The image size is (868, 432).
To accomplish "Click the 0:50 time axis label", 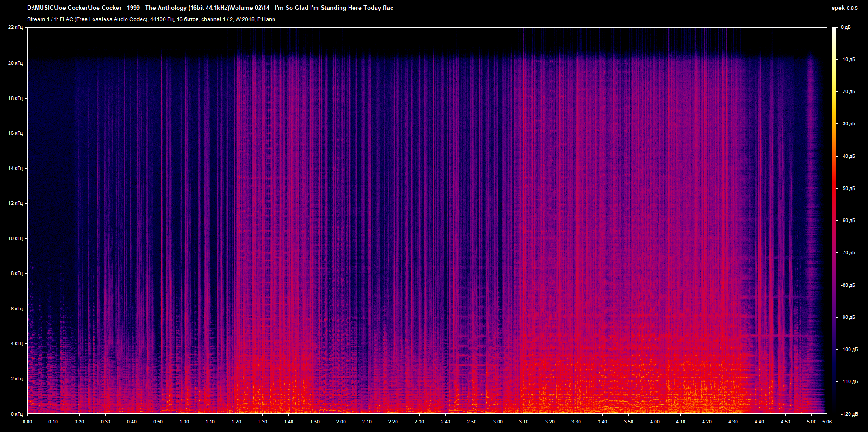I will pos(158,422).
